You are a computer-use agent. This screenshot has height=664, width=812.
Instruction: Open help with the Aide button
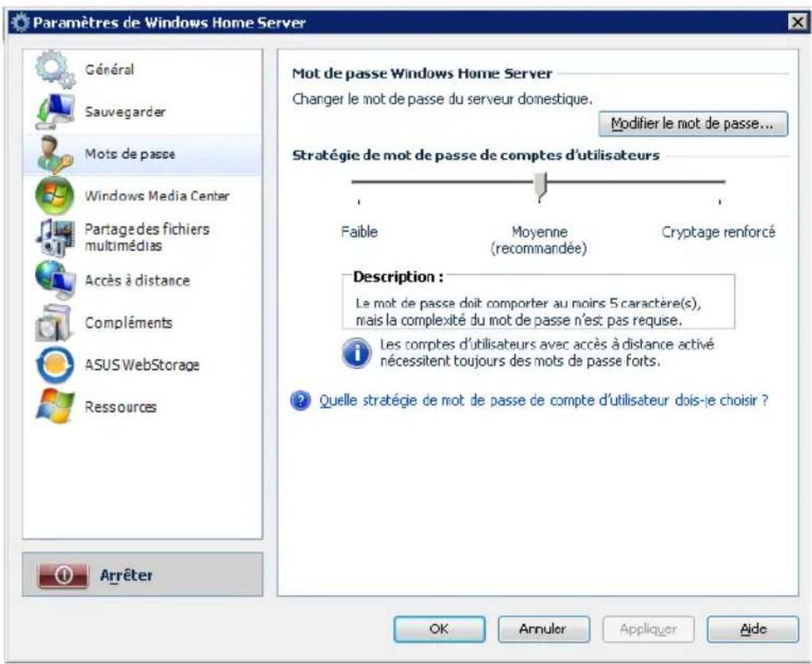tap(752, 629)
